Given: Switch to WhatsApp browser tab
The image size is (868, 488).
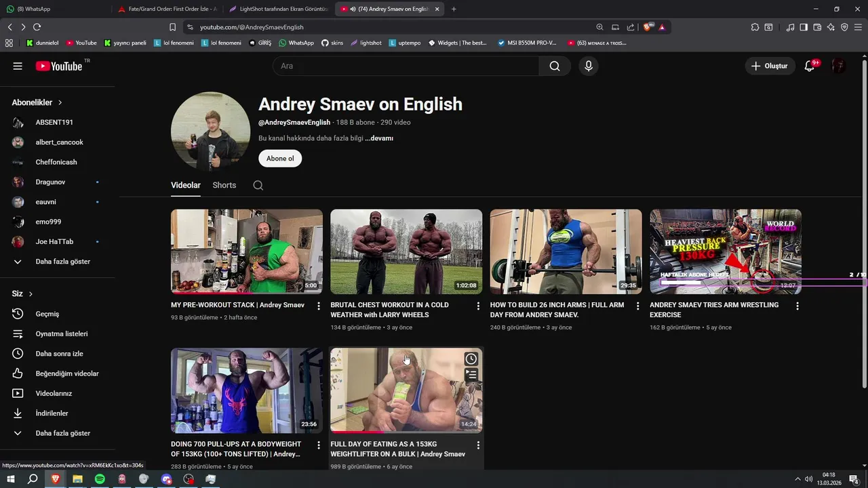Looking at the screenshot, I should tap(56, 9).
